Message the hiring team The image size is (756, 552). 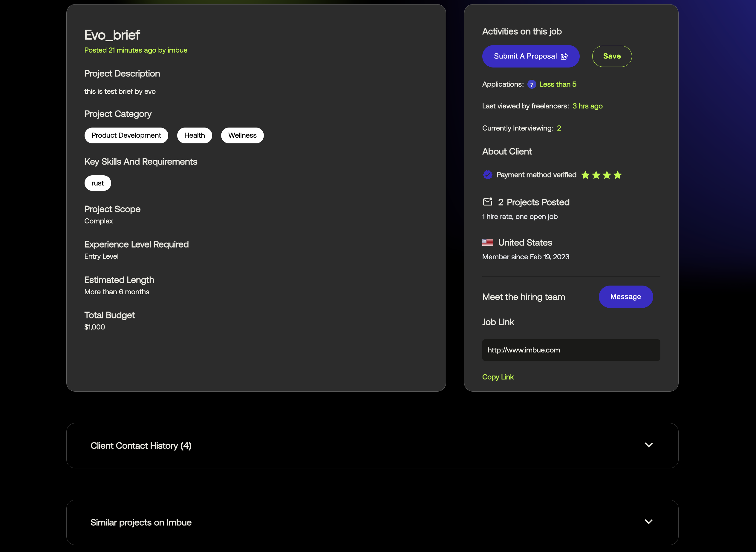coord(625,297)
